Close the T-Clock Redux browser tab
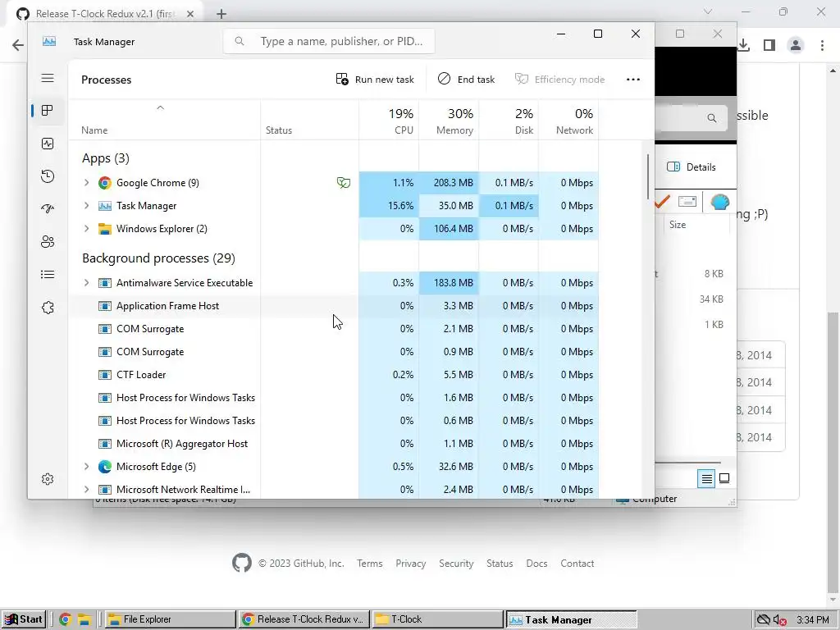 190,14
